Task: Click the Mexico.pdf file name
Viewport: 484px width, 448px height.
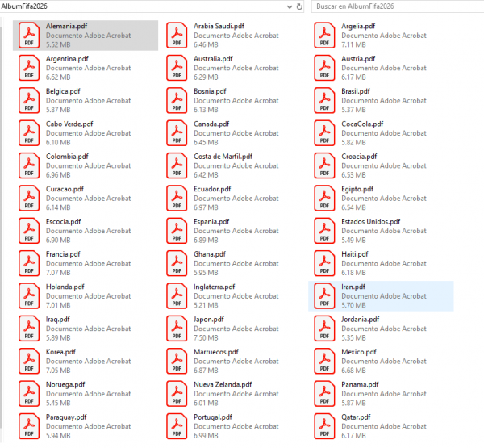Action: (359, 352)
